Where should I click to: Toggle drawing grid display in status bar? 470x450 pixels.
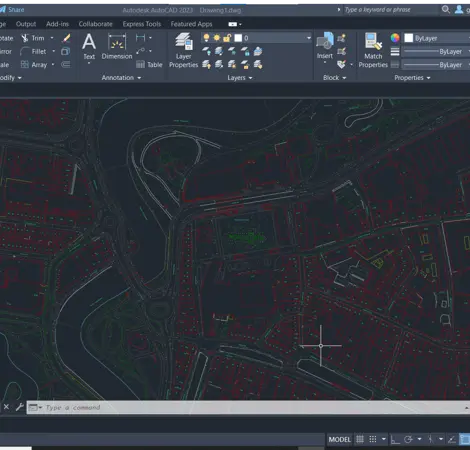[x=360, y=440]
